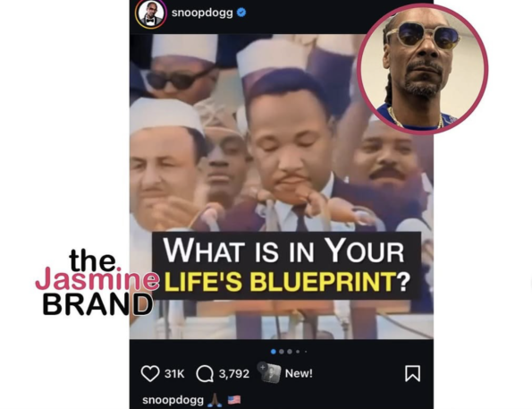Click the praying hands emoji
The image size is (532, 409).
[x=215, y=400]
